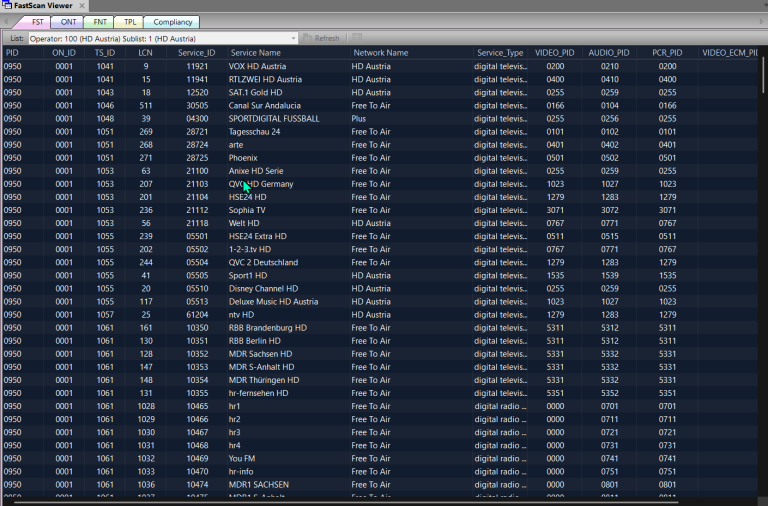Select the Welt HD service
This screenshot has width=768, height=506.
244,223
